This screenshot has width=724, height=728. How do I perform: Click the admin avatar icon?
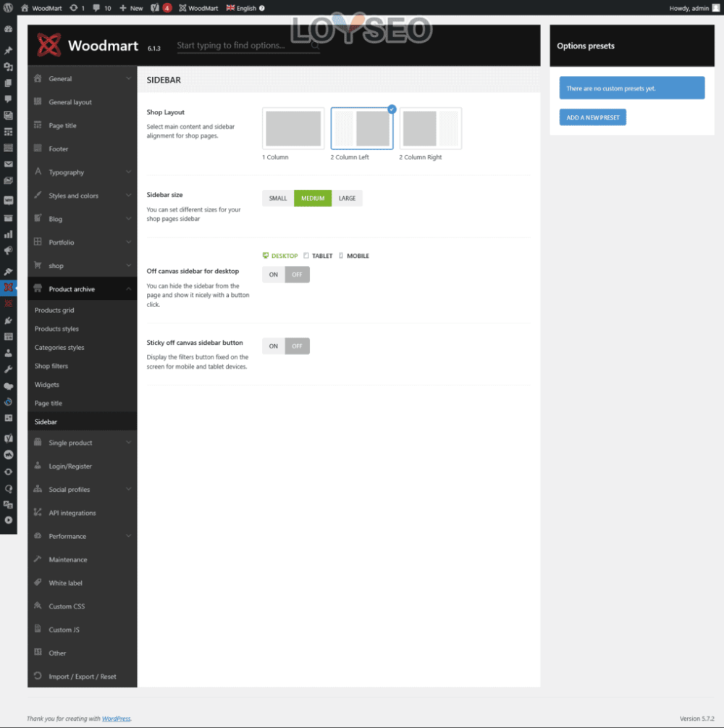(x=715, y=8)
